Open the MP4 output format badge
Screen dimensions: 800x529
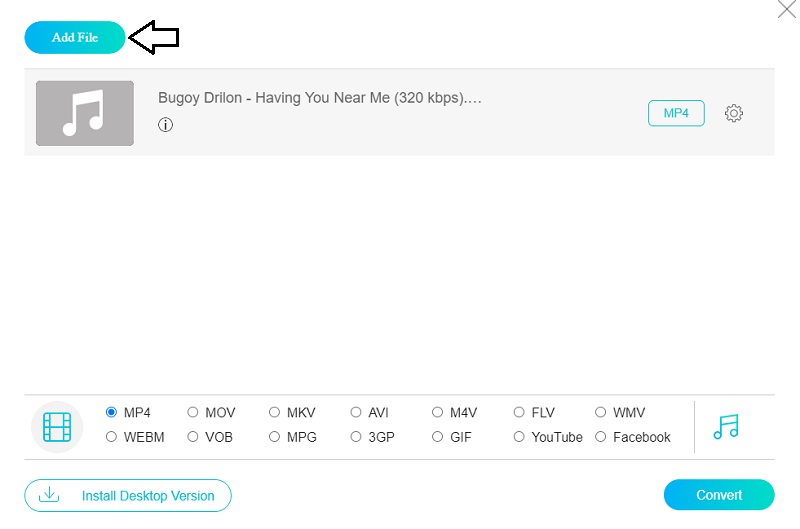[x=676, y=113]
